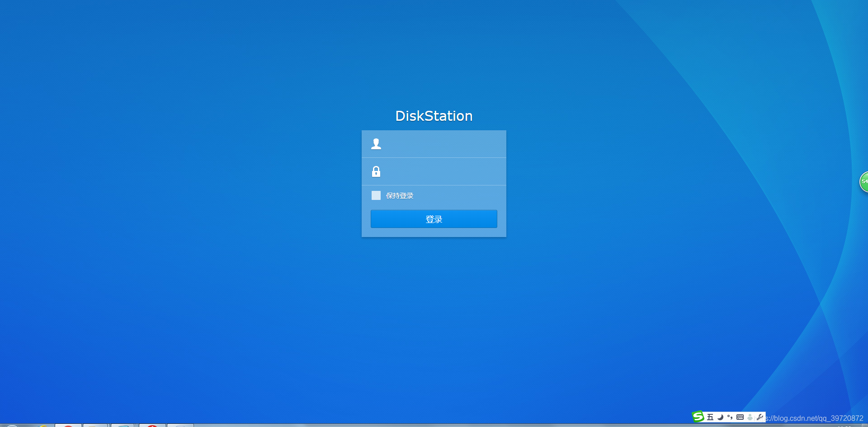Click the green Sogou S logo icon

pyautogui.click(x=698, y=417)
